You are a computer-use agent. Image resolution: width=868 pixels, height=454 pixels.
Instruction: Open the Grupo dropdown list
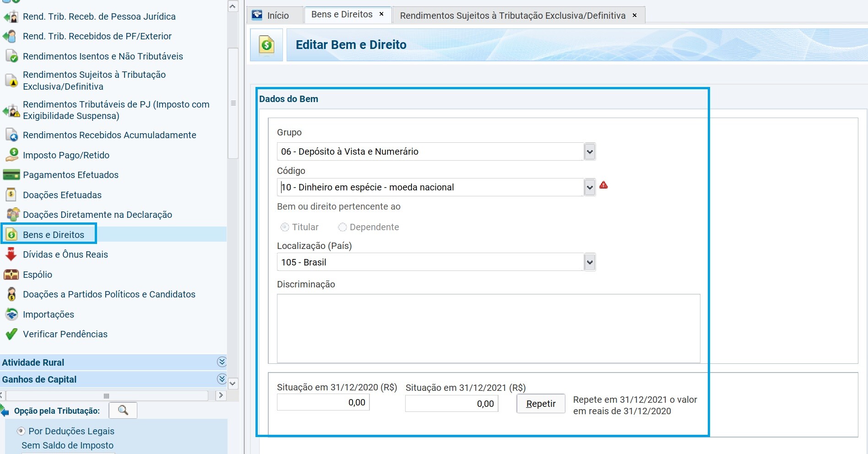click(x=590, y=151)
